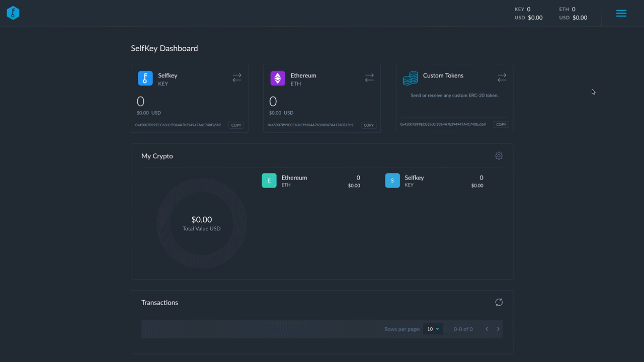Click the Selfkey KEY token icon

[145, 78]
